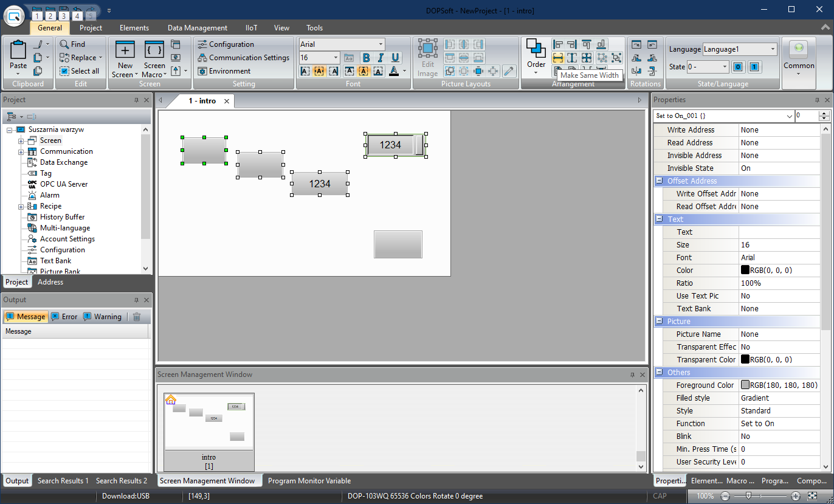834x504 pixels.
Task: Open the Data Management ribbon tab
Action: (198, 28)
